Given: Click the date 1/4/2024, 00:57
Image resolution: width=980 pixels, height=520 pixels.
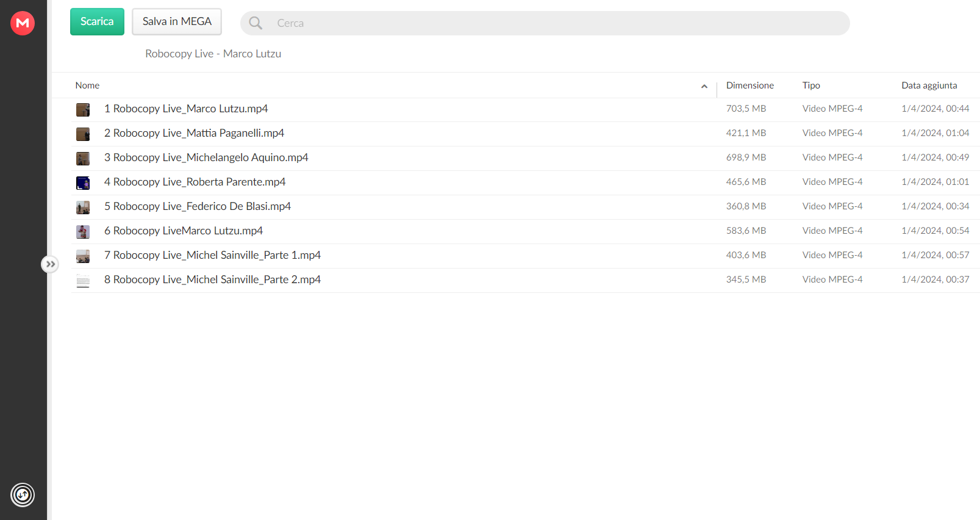Looking at the screenshot, I should (935, 255).
